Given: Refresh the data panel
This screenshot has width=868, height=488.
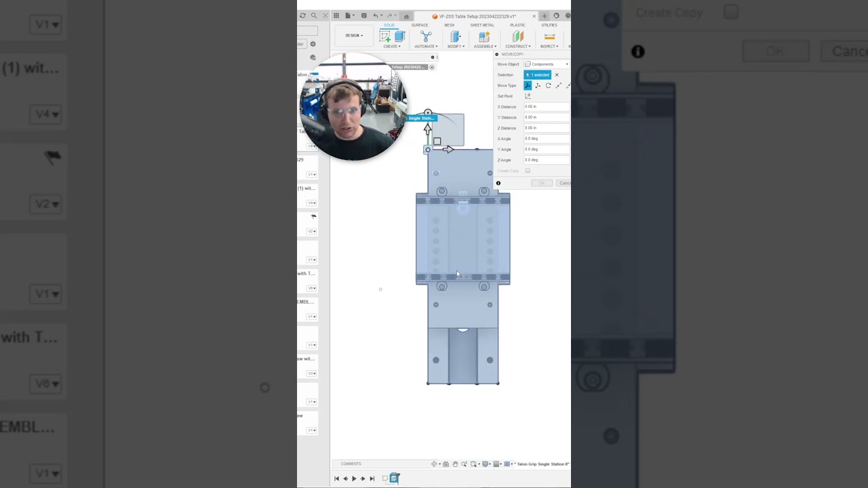Looking at the screenshot, I should tap(302, 16).
